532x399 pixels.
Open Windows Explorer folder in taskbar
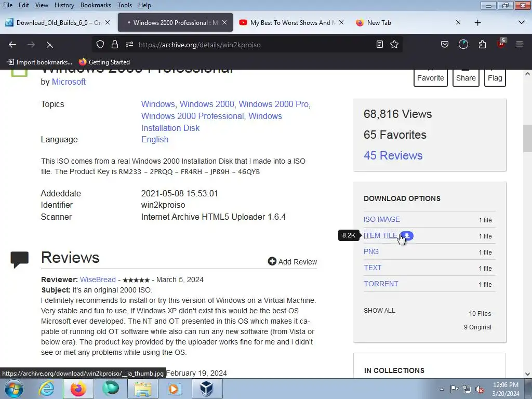tap(143, 389)
